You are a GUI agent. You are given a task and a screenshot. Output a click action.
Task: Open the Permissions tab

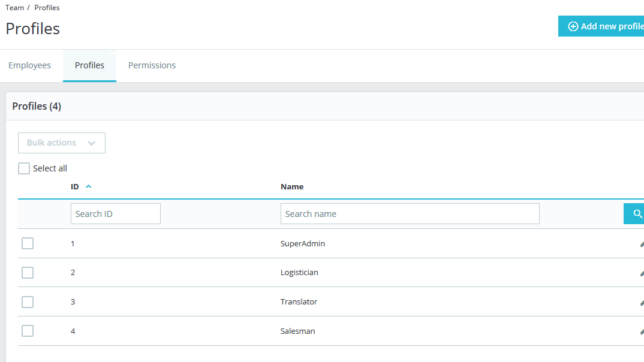pos(152,65)
